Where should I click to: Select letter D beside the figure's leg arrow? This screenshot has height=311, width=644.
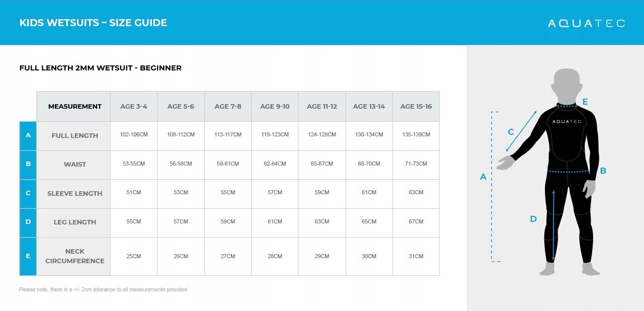[x=533, y=219]
